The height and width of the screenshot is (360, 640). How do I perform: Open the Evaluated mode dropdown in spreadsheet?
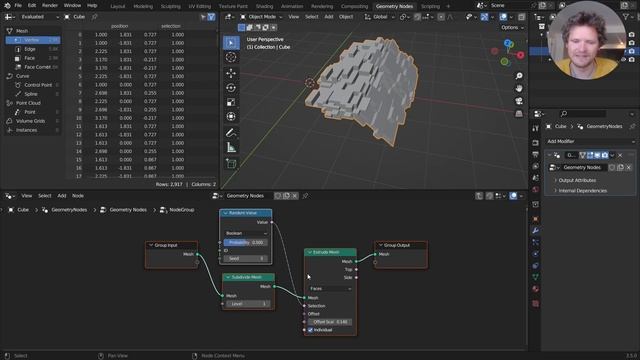click(39, 17)
